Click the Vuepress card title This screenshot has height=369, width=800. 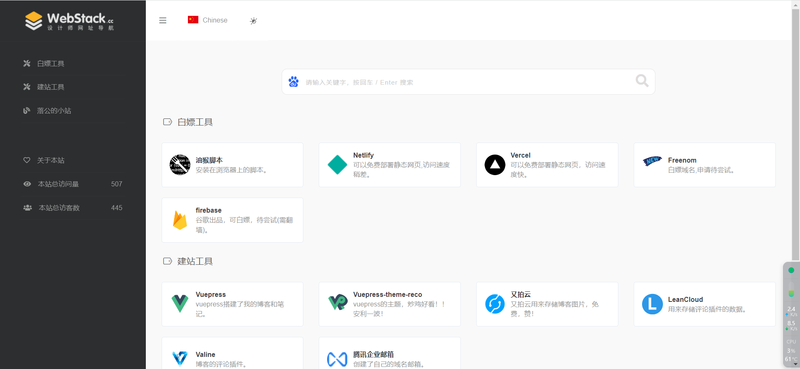coord(211,295)
